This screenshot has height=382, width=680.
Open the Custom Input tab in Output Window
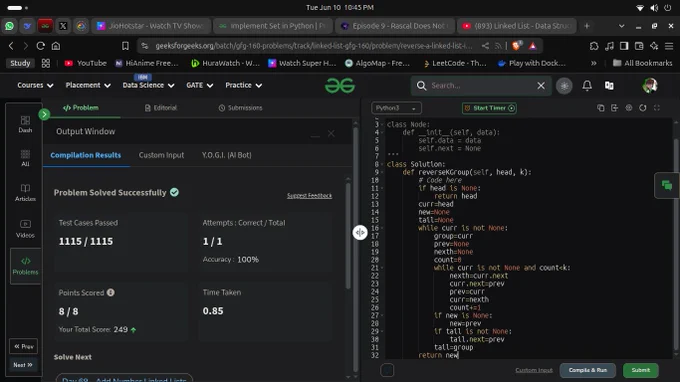point(161,155)
